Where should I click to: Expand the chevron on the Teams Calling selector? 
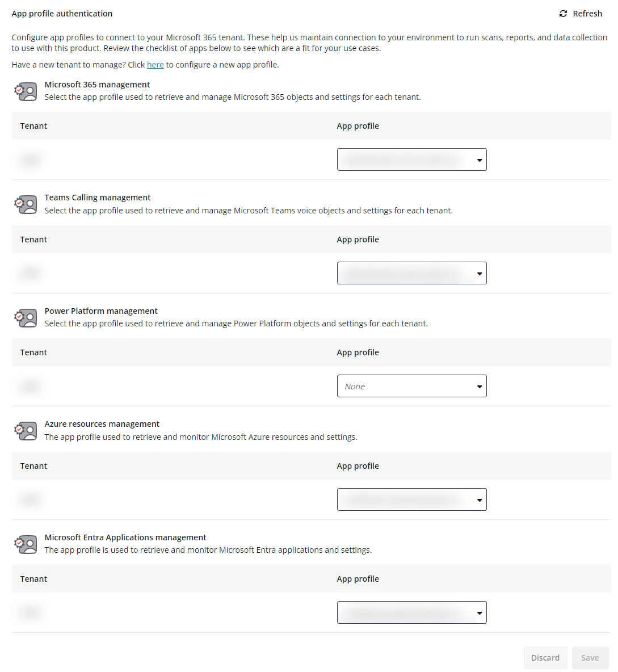(x=478, y=273)
